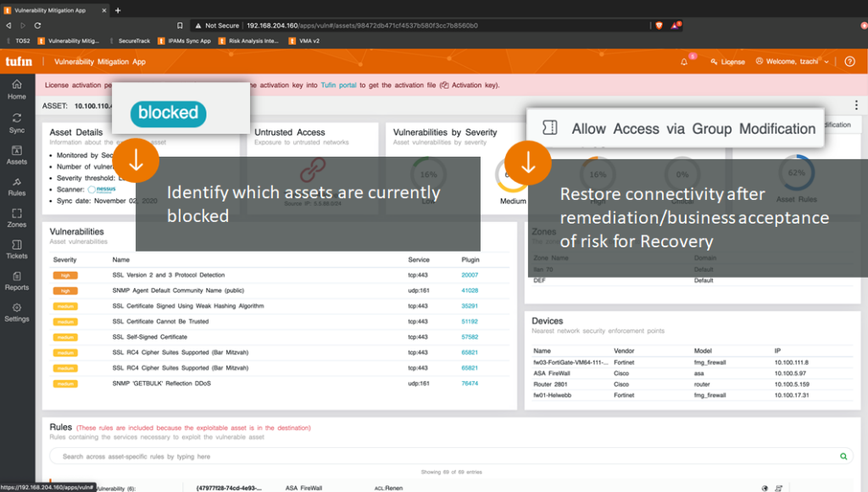Open the Home page from sidebar
The height and width of the screenshot is (492, 868).
17,88
